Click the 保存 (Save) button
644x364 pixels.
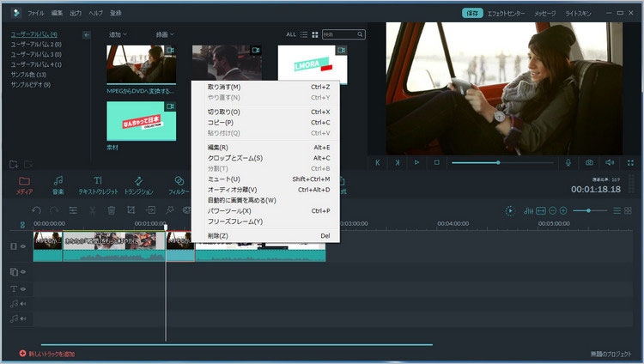pos(472,14)
